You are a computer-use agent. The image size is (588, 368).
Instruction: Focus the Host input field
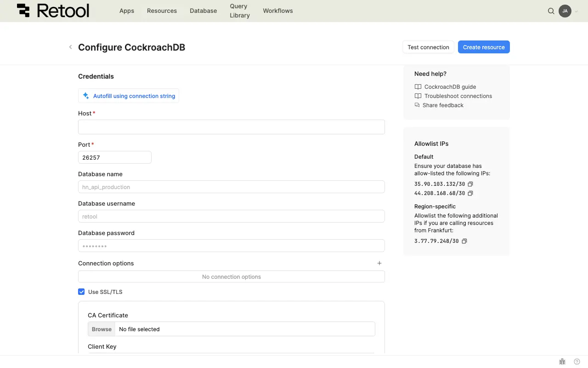(x=231, y=127)
